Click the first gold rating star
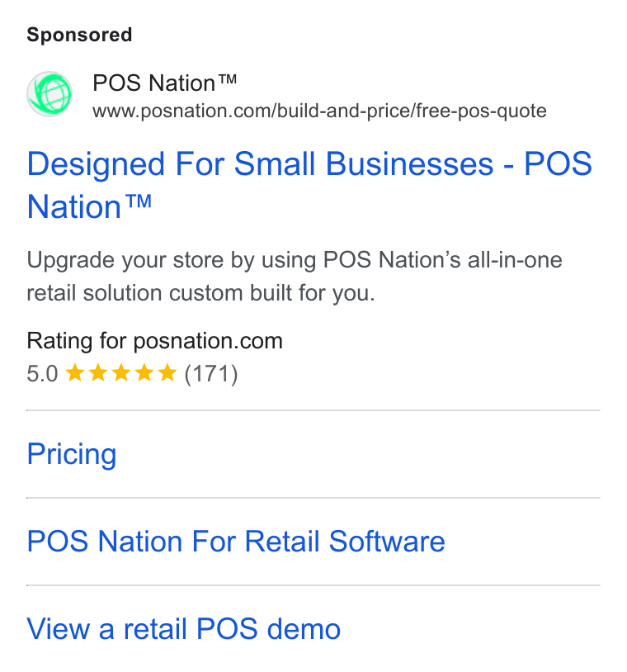627x672 pixels. click(75, 373)
